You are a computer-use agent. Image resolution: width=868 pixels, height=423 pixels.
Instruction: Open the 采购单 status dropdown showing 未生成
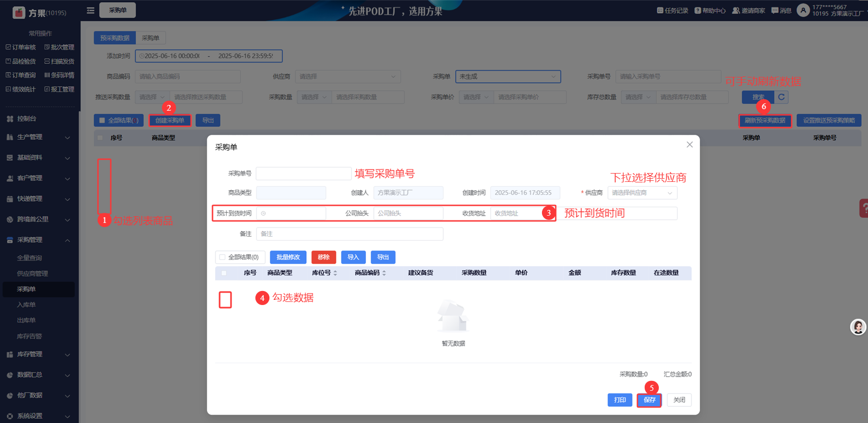(508, 76)
